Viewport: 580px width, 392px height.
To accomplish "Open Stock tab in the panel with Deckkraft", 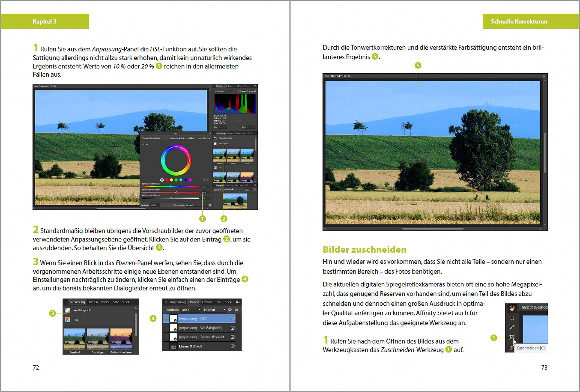I will click(228, 302).
